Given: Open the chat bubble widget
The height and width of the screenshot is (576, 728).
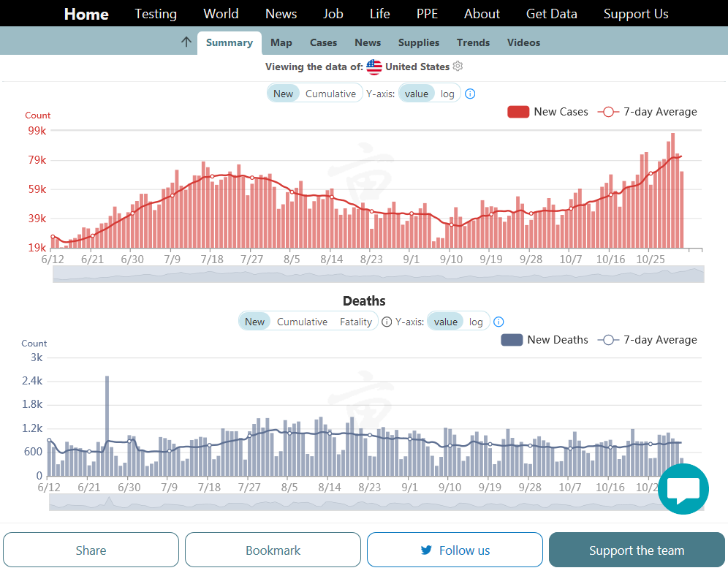Looking at the screenshot, I should (683, 489).
